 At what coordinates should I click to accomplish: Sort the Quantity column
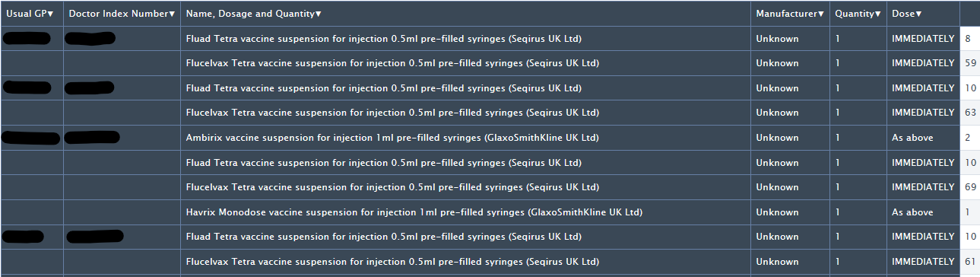click(858, 14)
